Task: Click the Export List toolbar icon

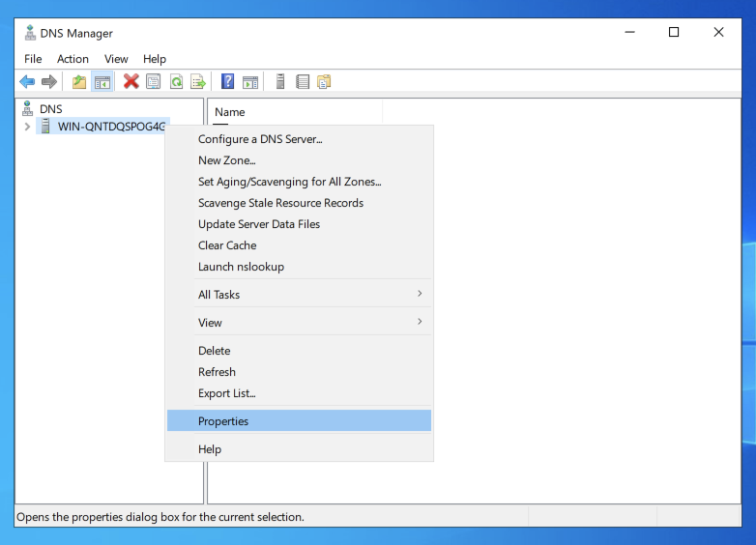Action: pyautogui.click(x=198, y=82)
